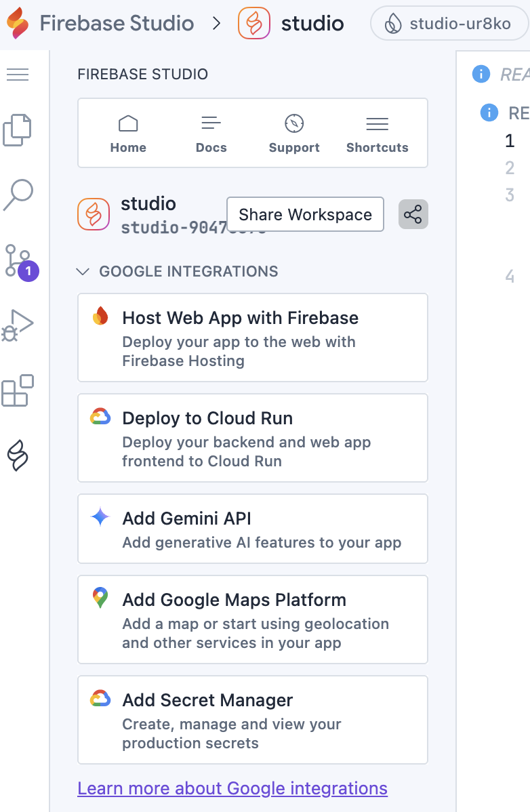Click the Firebase Studio logo in header
Viewport: 530px width, 812px height.
[18, 24]
